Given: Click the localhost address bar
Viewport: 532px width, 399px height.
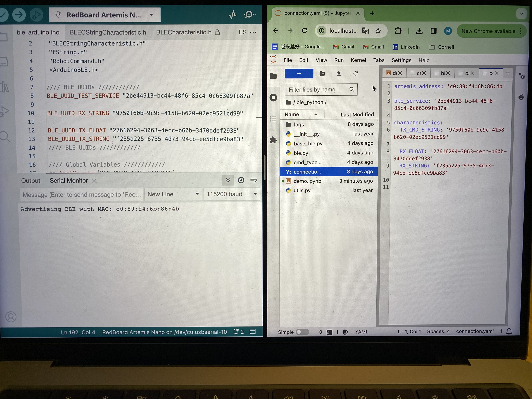Looking at the screenshot, I should click(343, 30).
